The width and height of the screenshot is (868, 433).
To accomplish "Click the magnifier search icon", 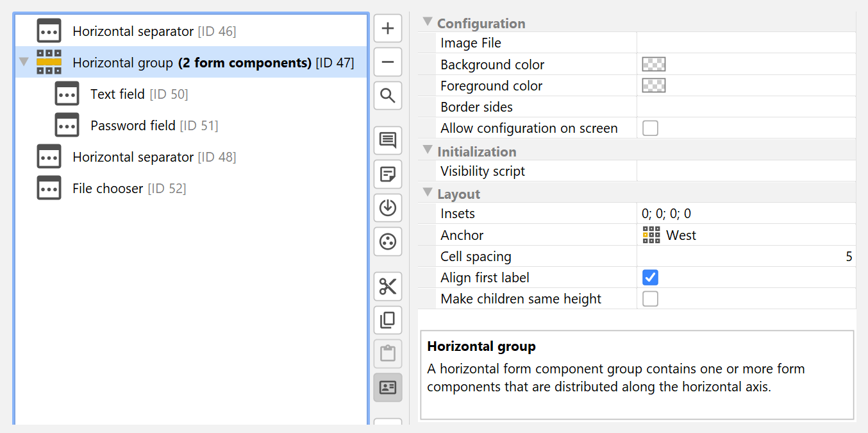I will [x=388, y=96].
